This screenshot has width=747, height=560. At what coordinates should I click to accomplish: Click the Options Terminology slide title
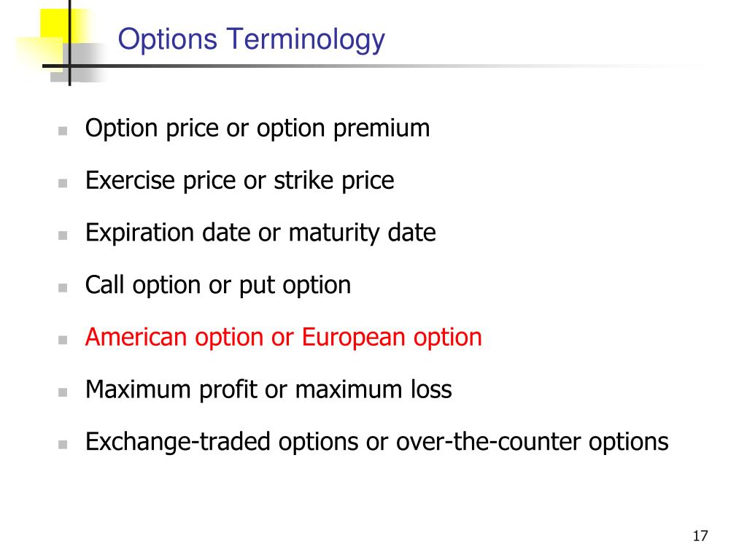click(251, 40)
